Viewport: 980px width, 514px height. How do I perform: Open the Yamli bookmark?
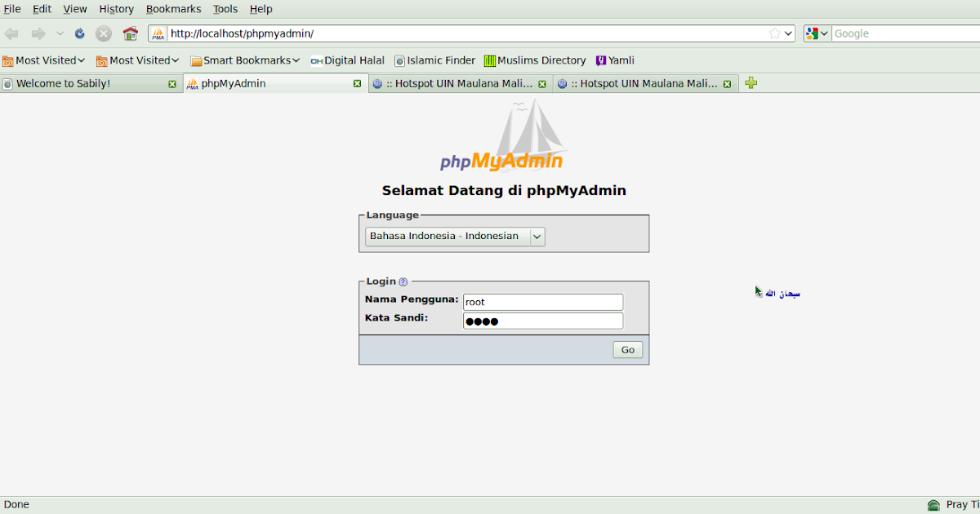click(x=615, y=60)
